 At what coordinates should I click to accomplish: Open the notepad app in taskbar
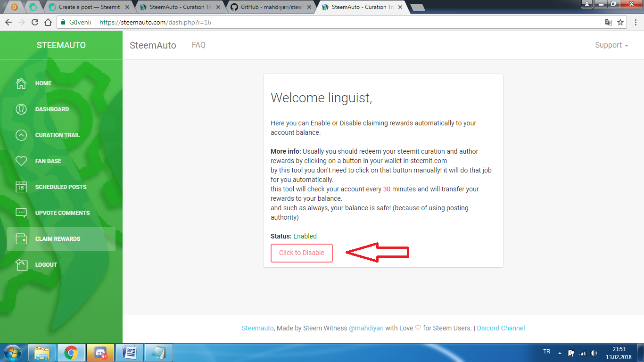(x=159, y=353)
